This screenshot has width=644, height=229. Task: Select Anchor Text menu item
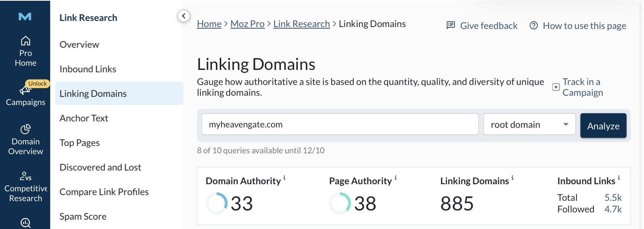coord(84,118)
